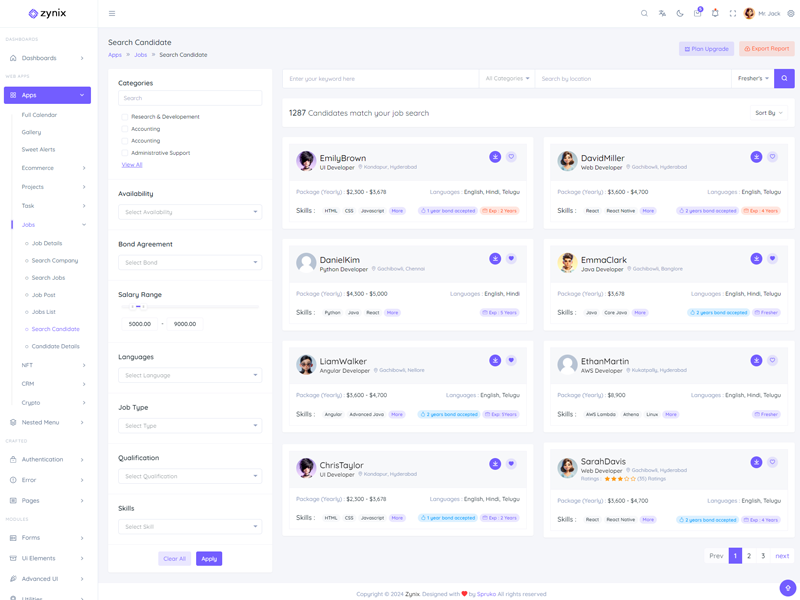The height and width of the screenshot is (600, 800).
Task: Click the Apply filters button
Action: click(209, 558)
